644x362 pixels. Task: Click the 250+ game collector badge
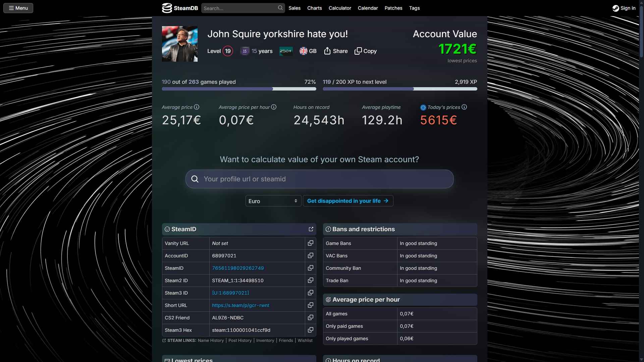[286, 51]
